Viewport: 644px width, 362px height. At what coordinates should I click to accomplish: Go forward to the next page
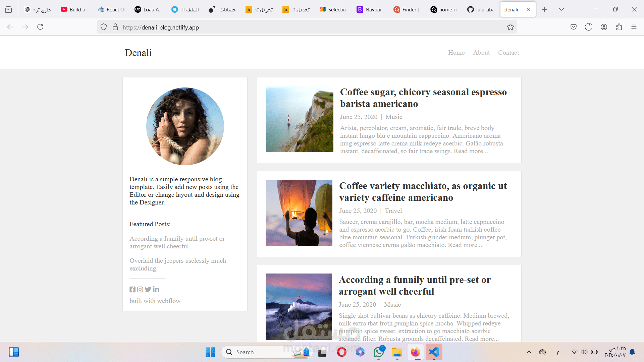point(25,27)
